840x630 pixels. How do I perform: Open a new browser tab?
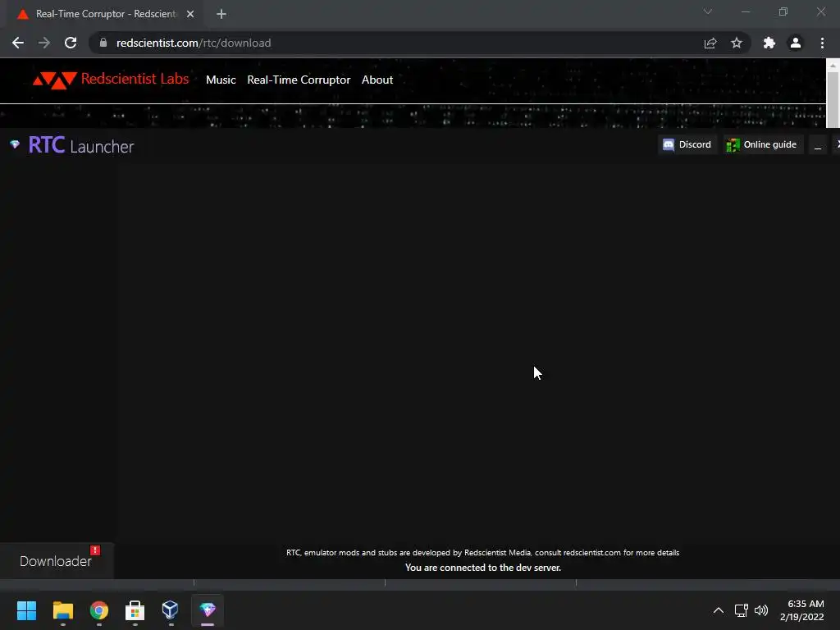221,14
